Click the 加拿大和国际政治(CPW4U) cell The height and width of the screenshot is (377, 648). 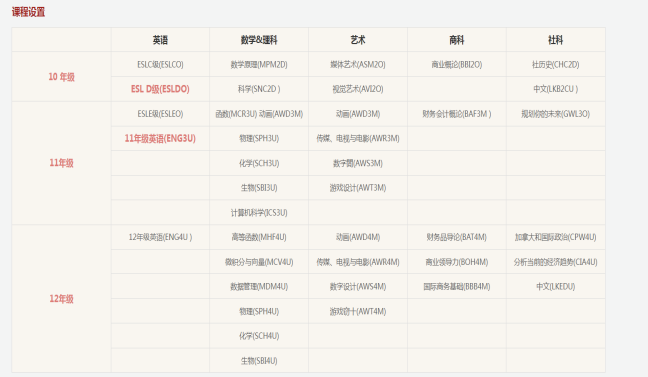click(556, 237)
